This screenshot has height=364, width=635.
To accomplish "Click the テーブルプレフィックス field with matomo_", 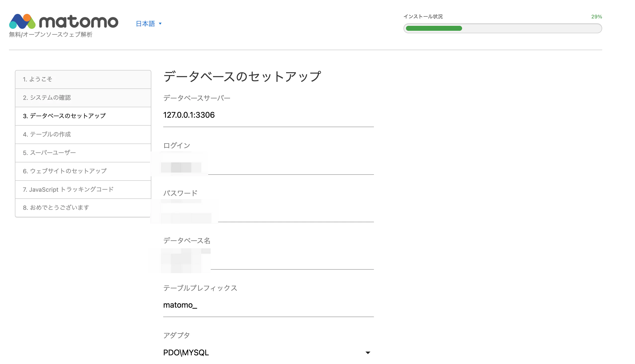I will tap(268, 305).
